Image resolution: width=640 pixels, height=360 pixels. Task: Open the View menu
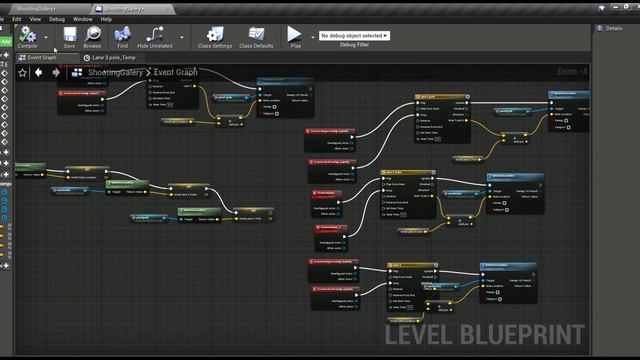(35, 19)
